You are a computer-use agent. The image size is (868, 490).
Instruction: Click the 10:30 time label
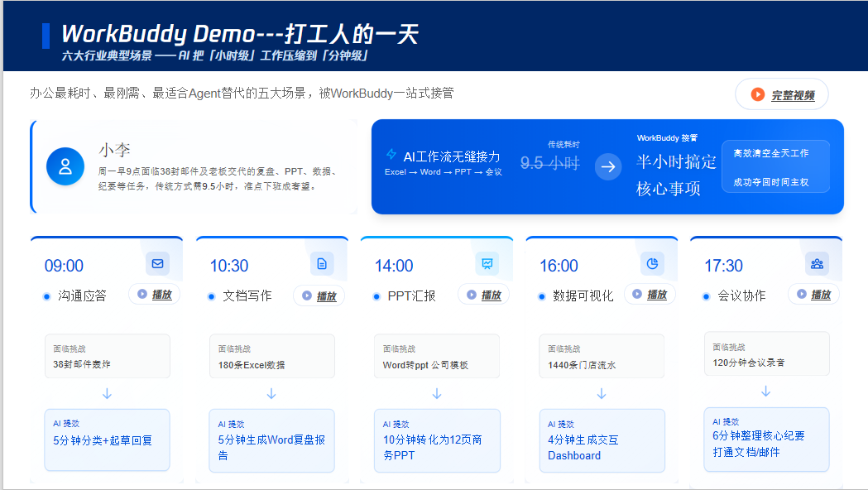(229, 266)
